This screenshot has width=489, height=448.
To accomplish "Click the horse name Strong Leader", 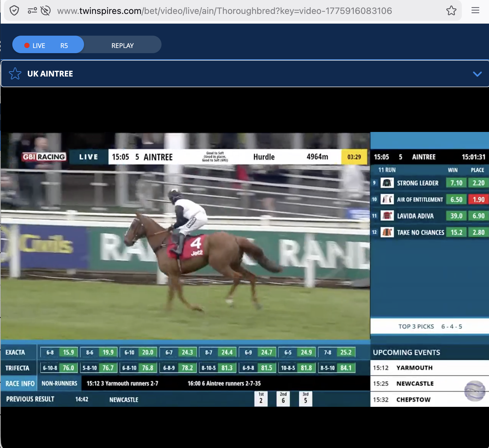I will (x=418, y=183).
